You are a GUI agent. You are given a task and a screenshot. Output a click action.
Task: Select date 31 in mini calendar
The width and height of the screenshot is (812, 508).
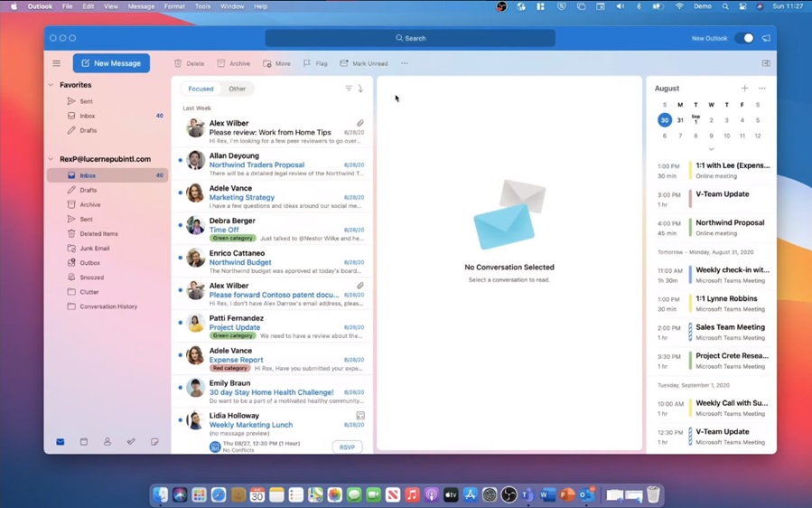[x=680, y=120]
